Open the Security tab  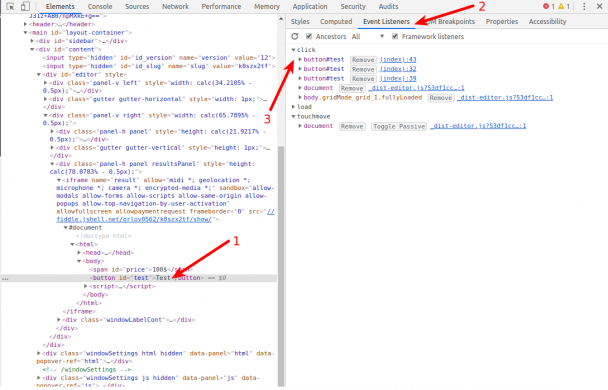353,6
